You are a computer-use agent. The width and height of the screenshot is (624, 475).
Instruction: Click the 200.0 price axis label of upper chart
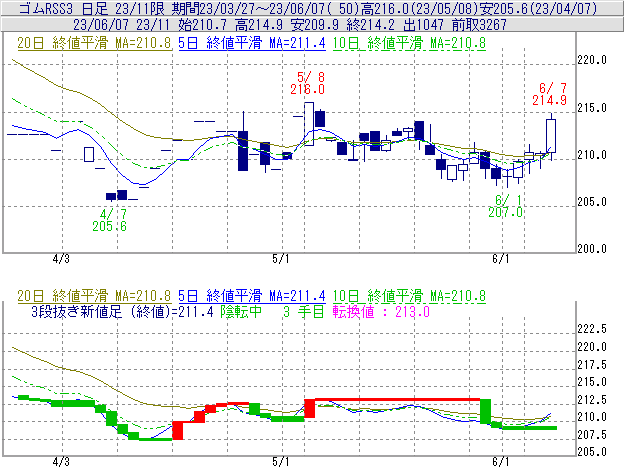(592, 249)
